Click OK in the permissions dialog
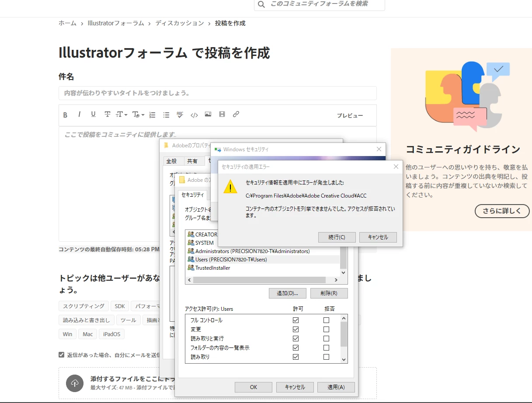 (254, 387)
